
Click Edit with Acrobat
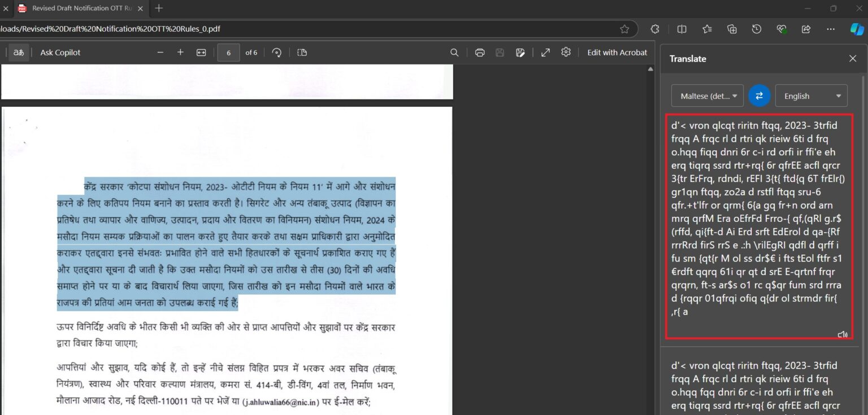[x=617, y=52]
